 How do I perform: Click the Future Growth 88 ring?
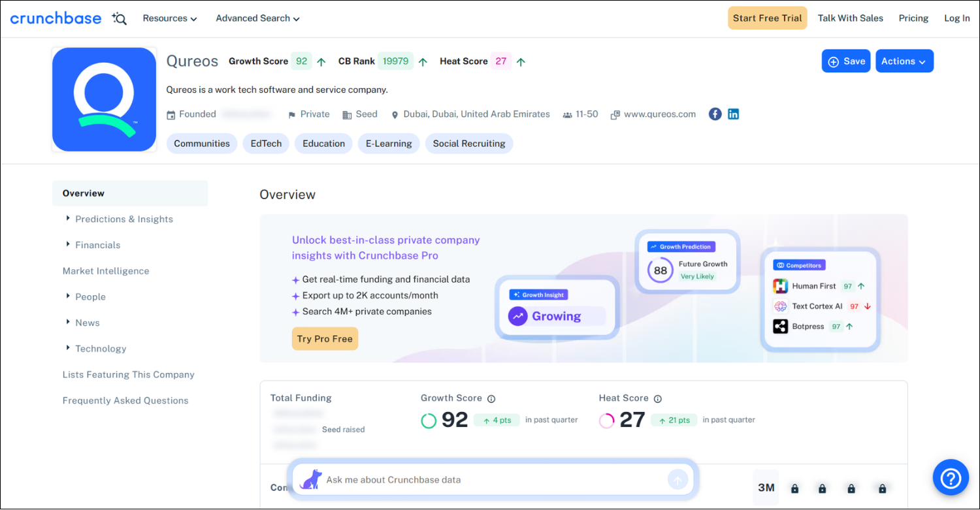661,270
